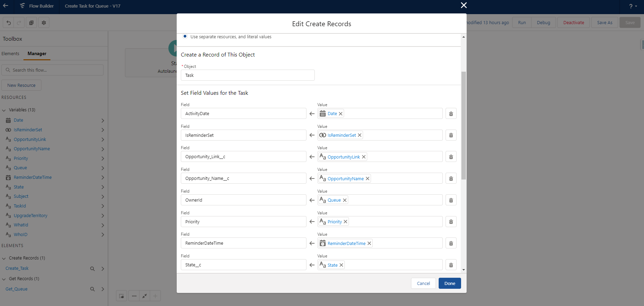Select the Manager tab
This screenshot has width=644, height=306.
[x=37, y=54]
